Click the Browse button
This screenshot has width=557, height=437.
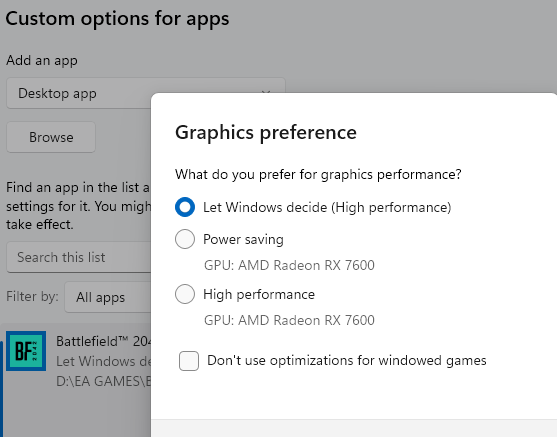click(51, 137)
